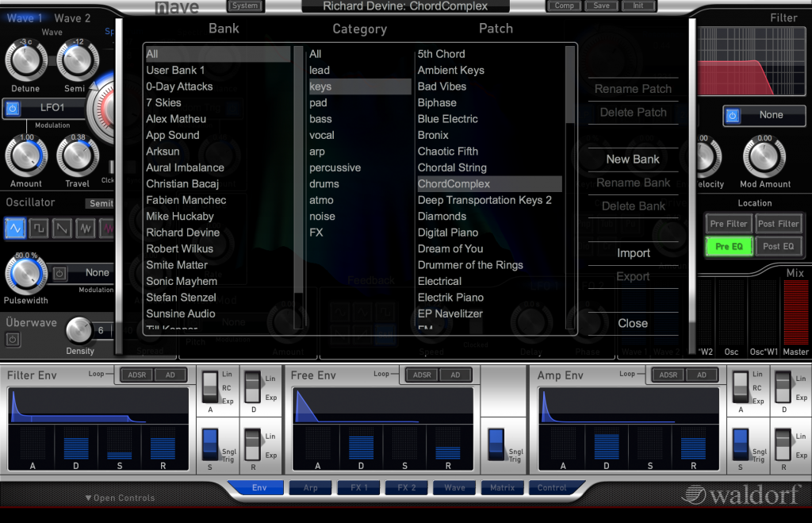Viewport: 812px width, 523px height.
Task: Select the sawtooth waveform oscillator icon
Action: click(x=62, y=228)
